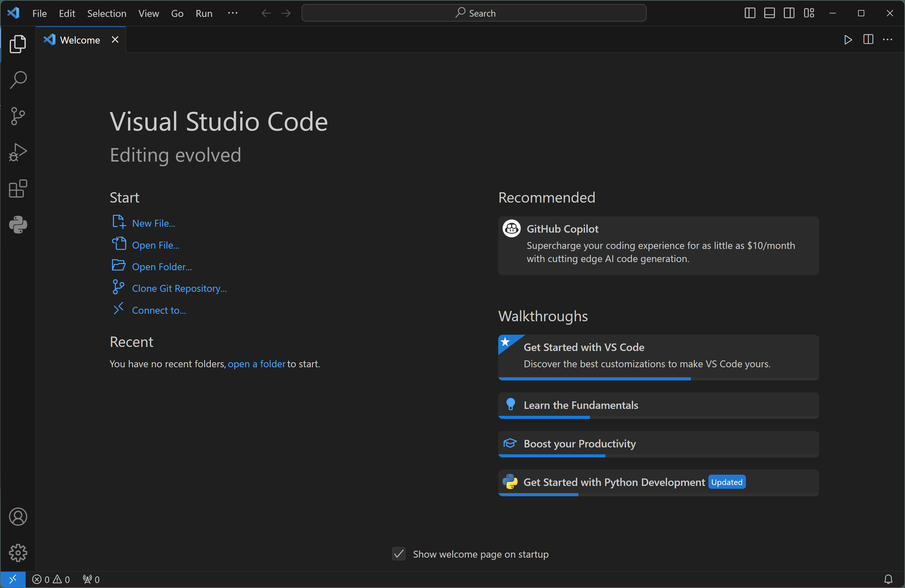Go back using the left arrow
Viewport: 905px width, 588px height.
(266, 13)
